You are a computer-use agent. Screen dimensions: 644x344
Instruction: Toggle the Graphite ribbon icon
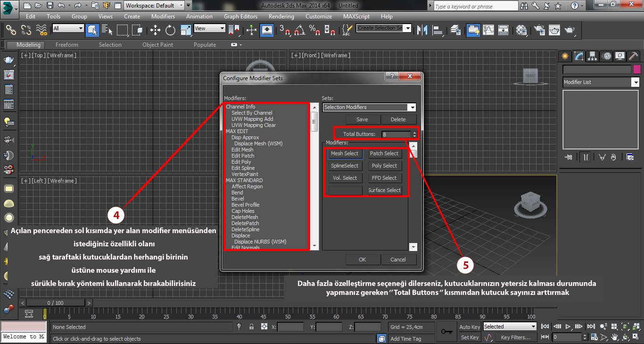(x=473, y=30)
